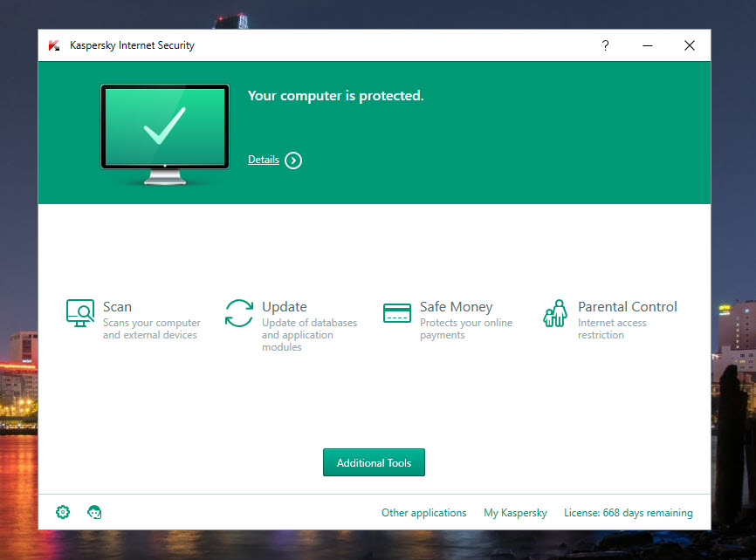Expand protection Details via circled arrow

pos(292,160)
